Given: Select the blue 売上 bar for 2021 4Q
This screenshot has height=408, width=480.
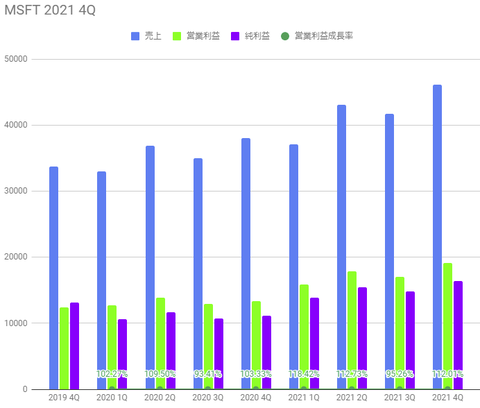Looking at the screenshot, I should tap(437, 237).
